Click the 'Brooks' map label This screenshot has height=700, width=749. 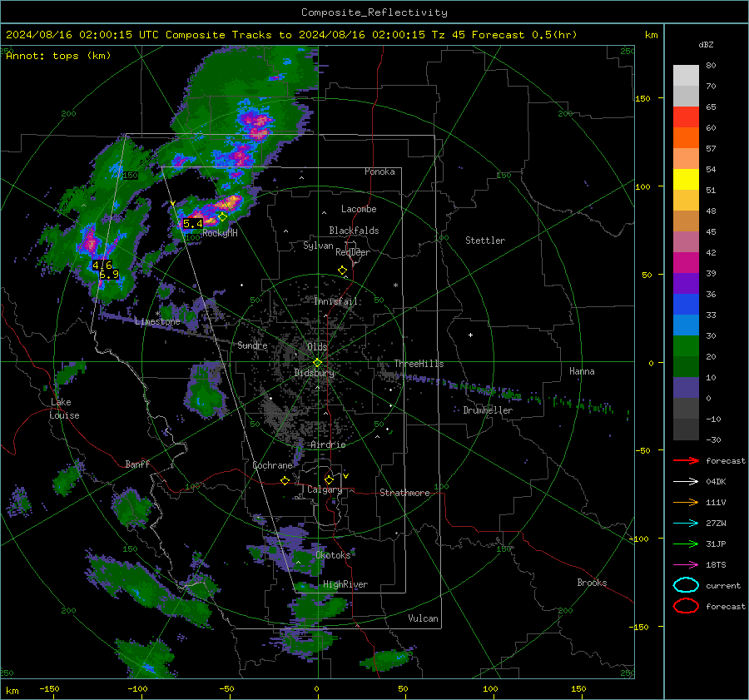[592, 583]
